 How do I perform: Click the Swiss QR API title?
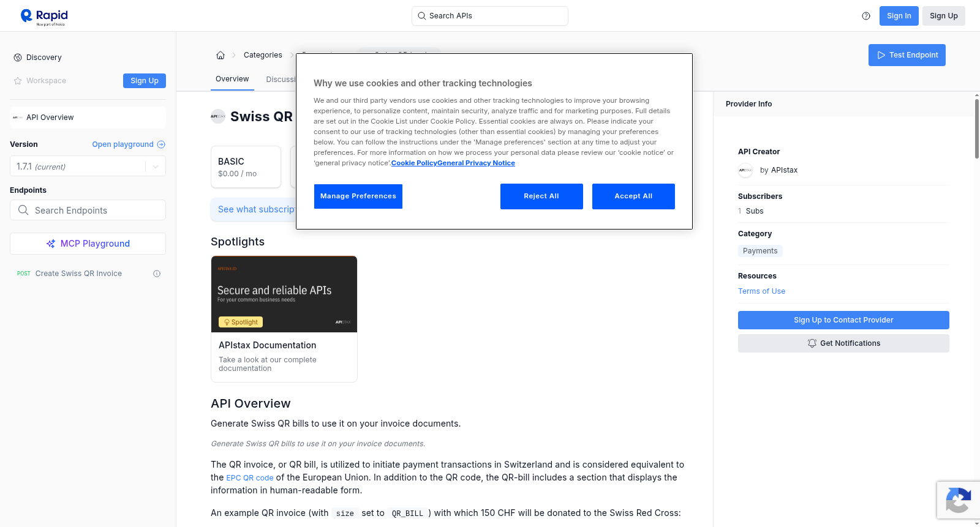point(262,116)
